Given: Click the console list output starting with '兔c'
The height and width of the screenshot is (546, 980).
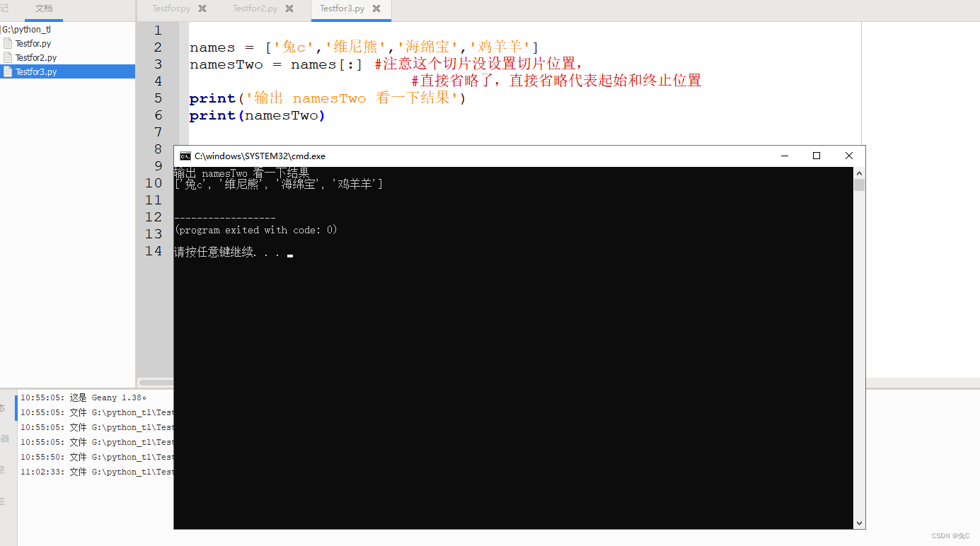Looking at the screenshot, I should pos(279,184).
